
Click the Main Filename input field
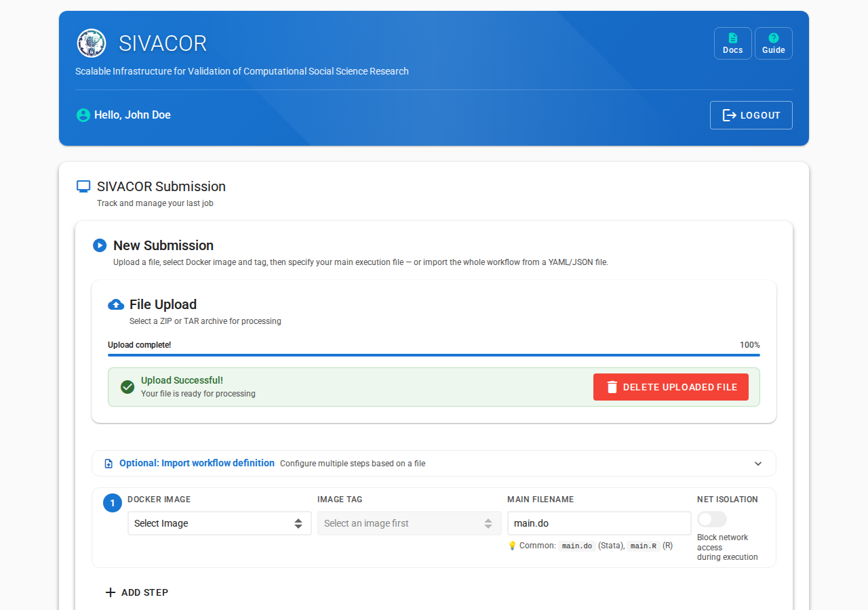tap(599, 523)
